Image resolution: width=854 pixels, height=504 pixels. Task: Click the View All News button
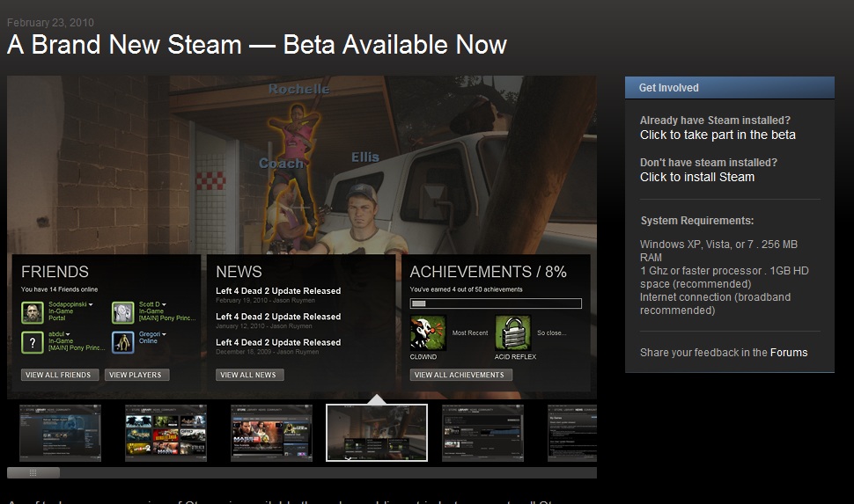click(249, 375)
